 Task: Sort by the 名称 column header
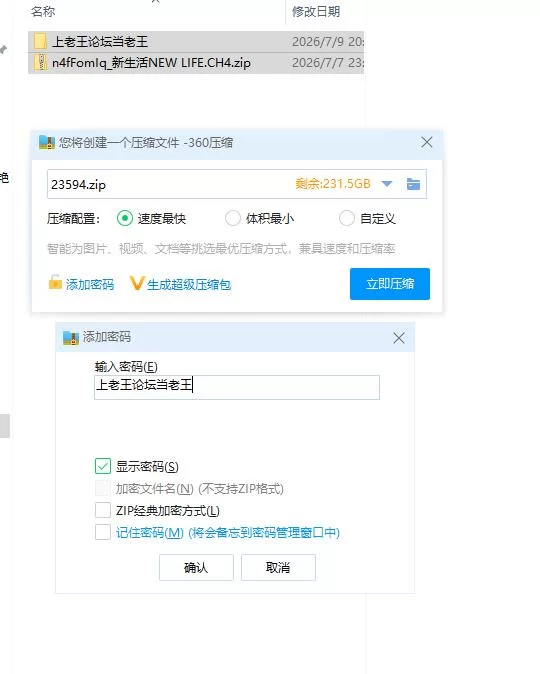click(43, 11)
